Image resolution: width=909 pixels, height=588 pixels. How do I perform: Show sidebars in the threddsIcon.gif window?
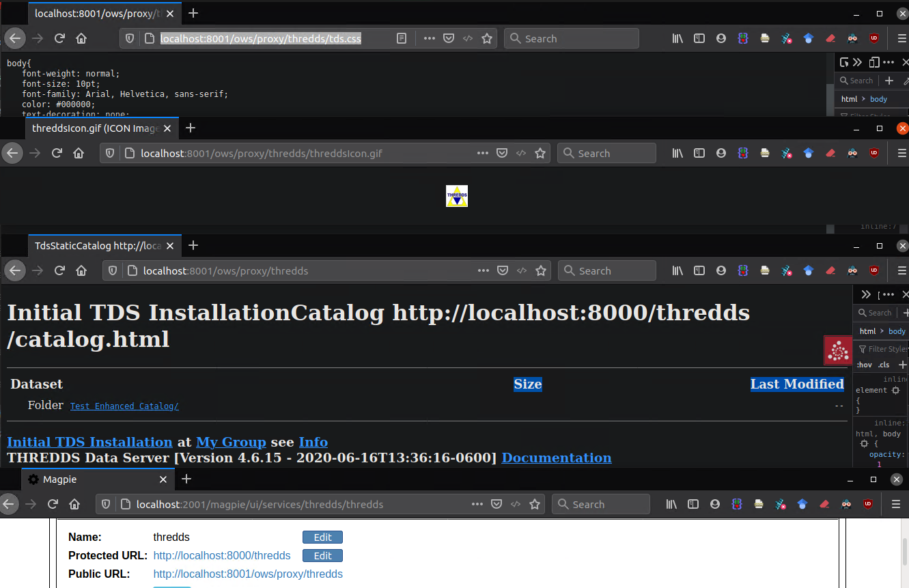[699, 154]
